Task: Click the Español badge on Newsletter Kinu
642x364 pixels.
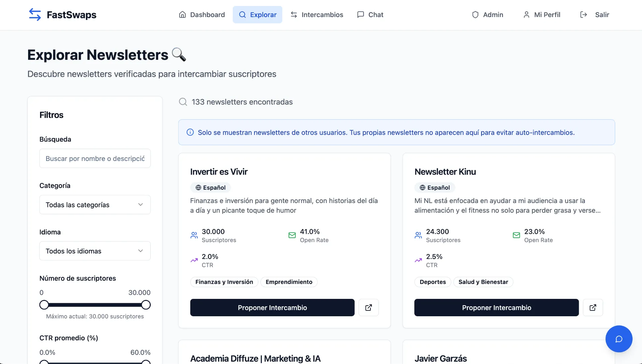Action: (x=435, y=188)
